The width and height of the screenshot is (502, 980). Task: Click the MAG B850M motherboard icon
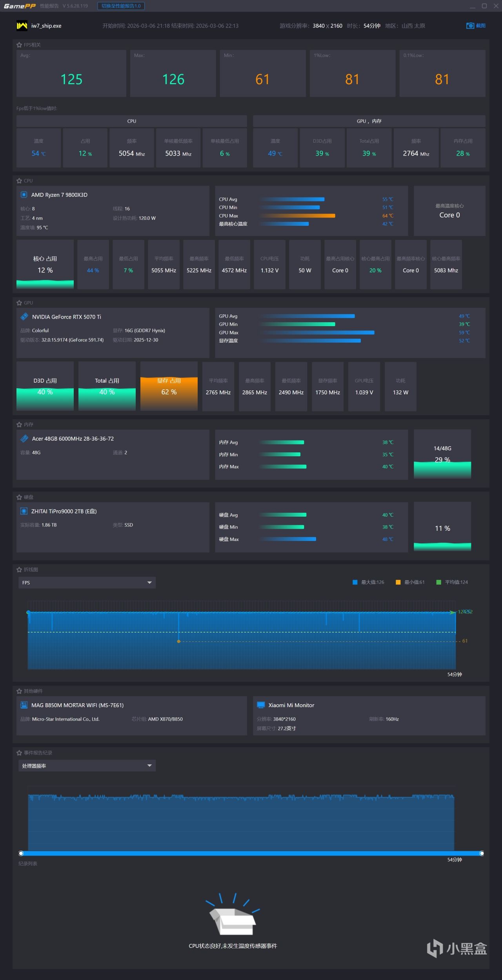point(24,705)
